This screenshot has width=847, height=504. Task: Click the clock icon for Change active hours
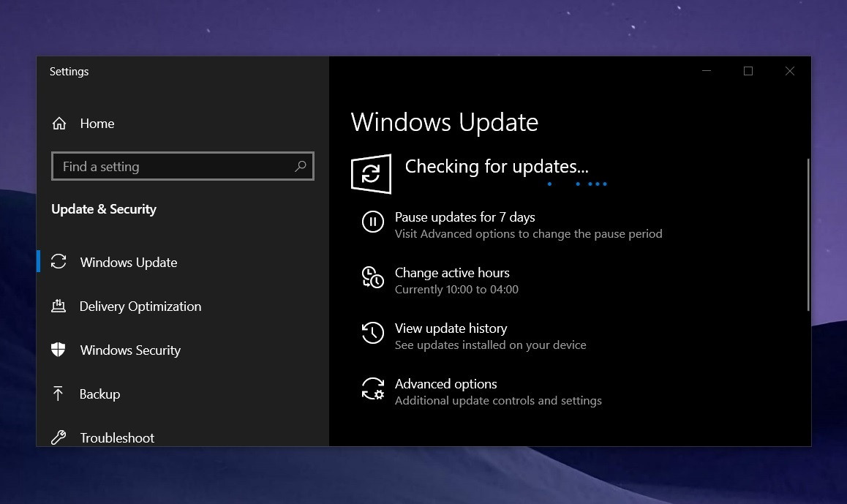[373, 278]
